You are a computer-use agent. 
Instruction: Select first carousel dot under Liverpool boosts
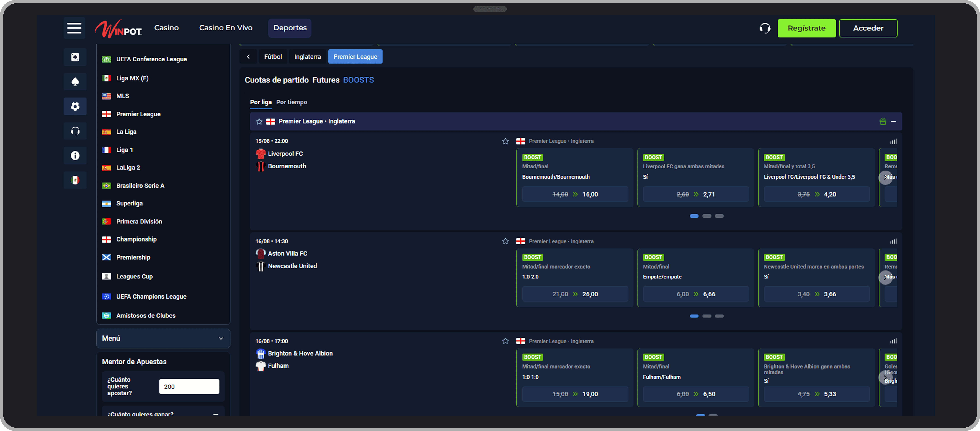tap(694, 216)
